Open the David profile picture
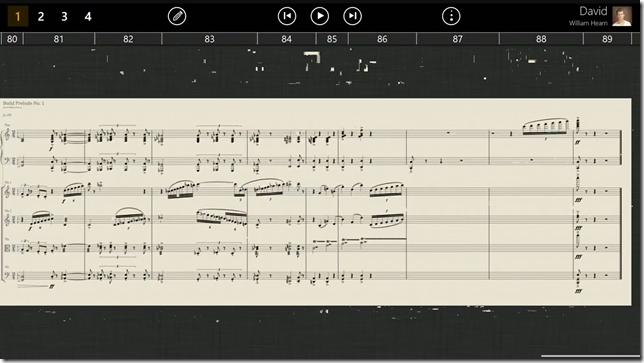 (x=622, y=16)
